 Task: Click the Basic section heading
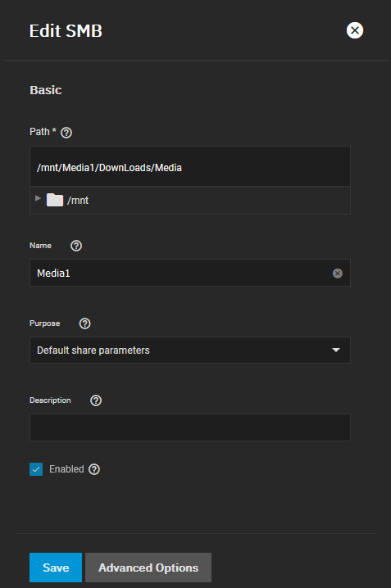point(46,90)
